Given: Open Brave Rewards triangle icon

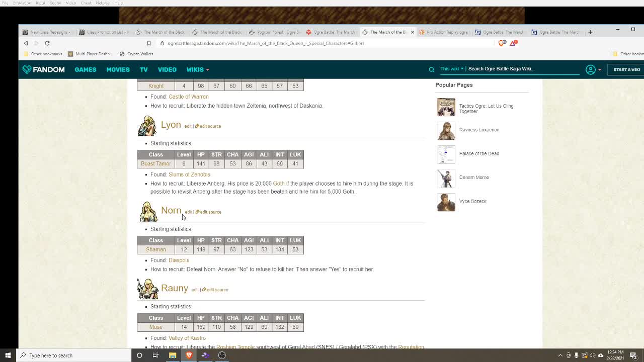Looking at the screenshot, I should pos(514,43).
